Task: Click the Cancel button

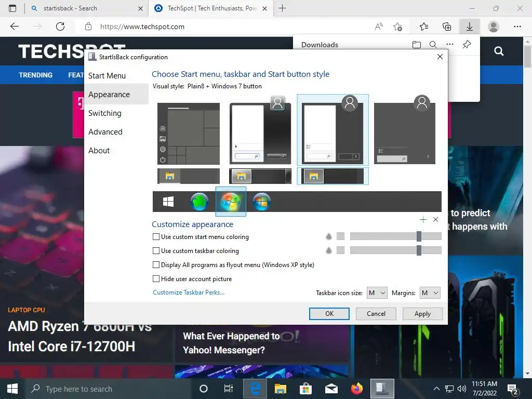Action: pos(376,313)
